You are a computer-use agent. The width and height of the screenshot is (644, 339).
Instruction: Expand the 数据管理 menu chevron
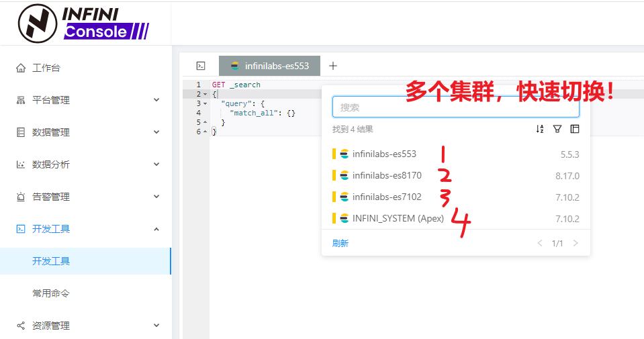point(156,132)
